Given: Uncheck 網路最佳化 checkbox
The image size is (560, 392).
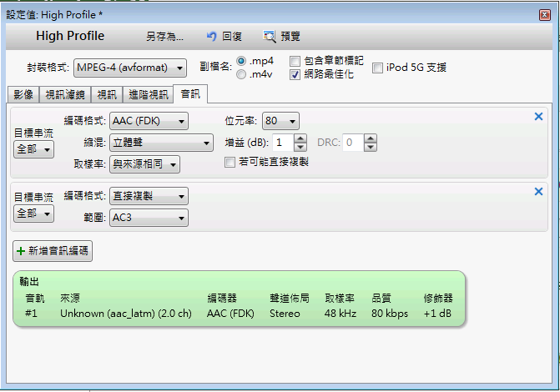Looking at the screenshot, I should tap(295, 74).
